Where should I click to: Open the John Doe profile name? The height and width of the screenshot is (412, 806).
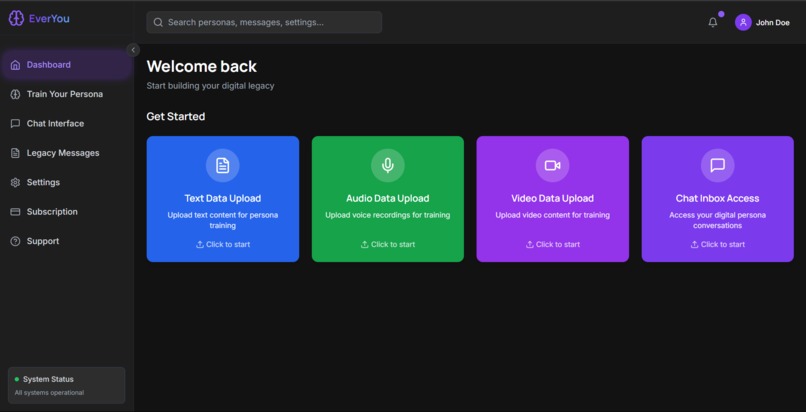[x=773, y=23]
